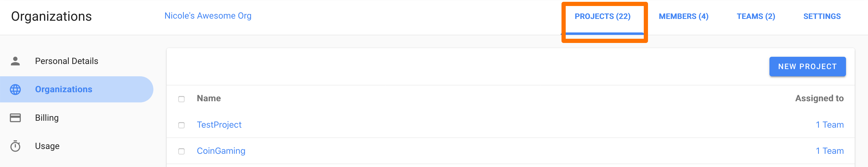Screen dimensions: 868x167
Task: Open Nicole's Awesome Org link
Action: (208, 16)
